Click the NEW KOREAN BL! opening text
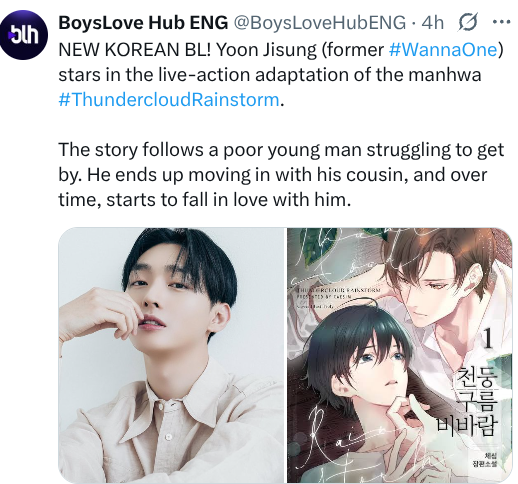 [135, 50]
